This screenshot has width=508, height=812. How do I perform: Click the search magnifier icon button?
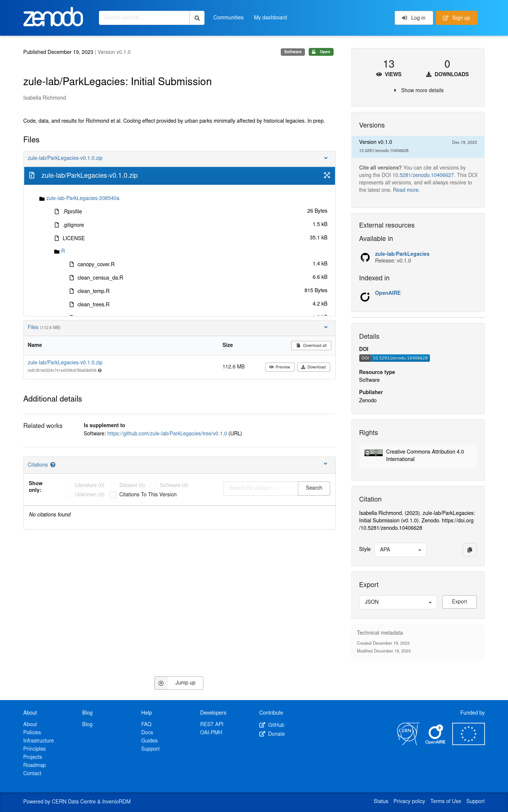pyautogui.click(x=197, y=18)
